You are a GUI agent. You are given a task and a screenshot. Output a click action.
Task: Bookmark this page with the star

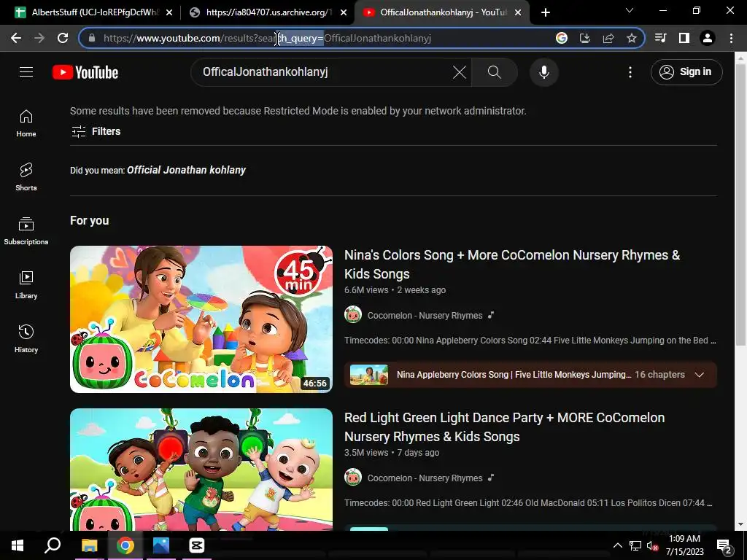pos(632,38)
